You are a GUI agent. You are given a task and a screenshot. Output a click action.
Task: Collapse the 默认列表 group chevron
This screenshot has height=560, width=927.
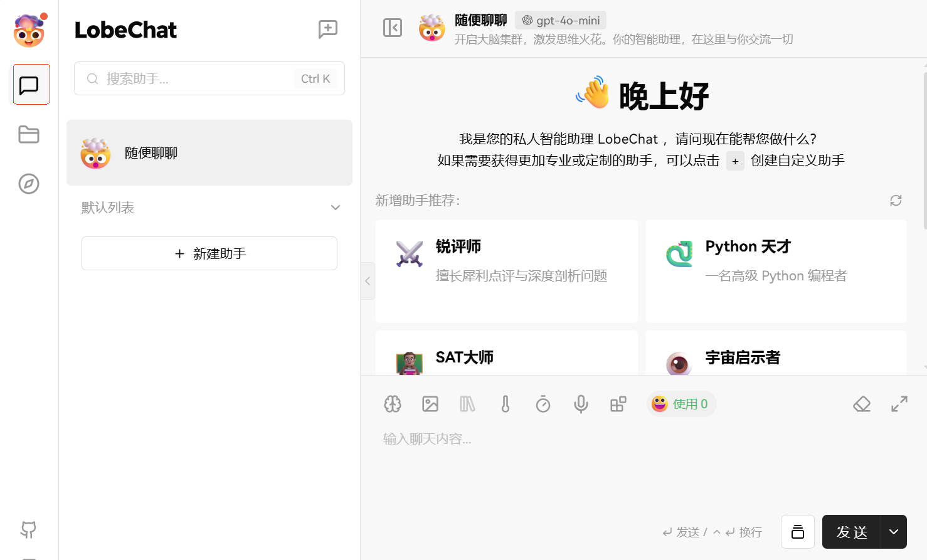click(336, 208)
